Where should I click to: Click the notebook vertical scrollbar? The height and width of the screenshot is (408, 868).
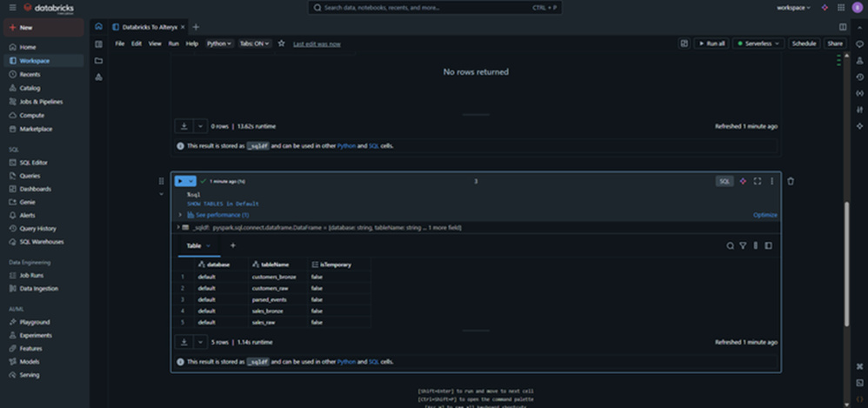846,264
